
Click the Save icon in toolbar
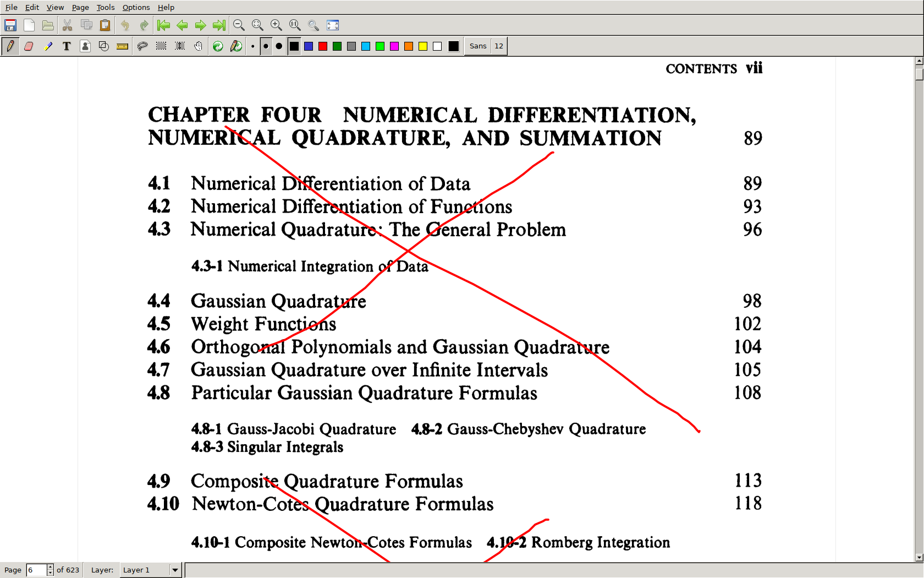click(10, 25)
